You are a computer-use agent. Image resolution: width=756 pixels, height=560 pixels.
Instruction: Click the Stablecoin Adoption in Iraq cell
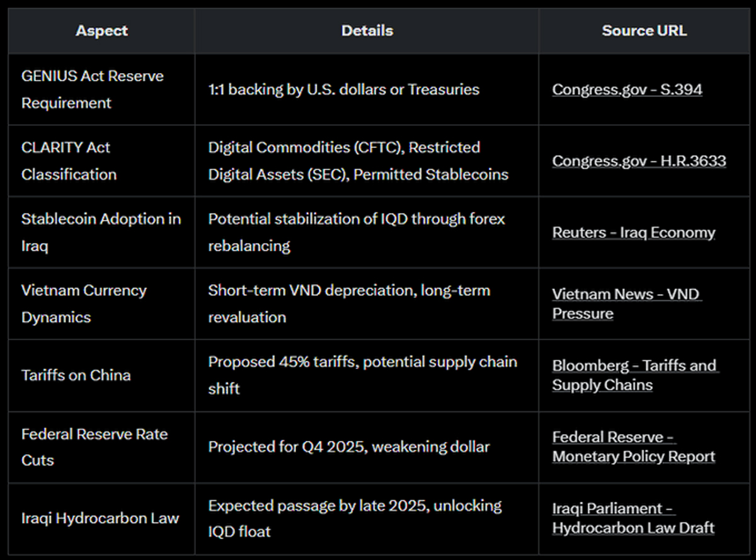101,232
